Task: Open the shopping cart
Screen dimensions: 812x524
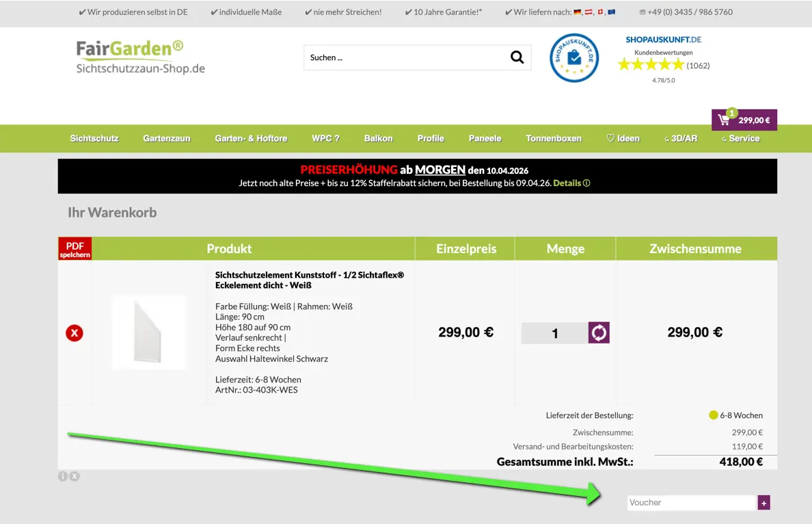Action: (744, 119)
